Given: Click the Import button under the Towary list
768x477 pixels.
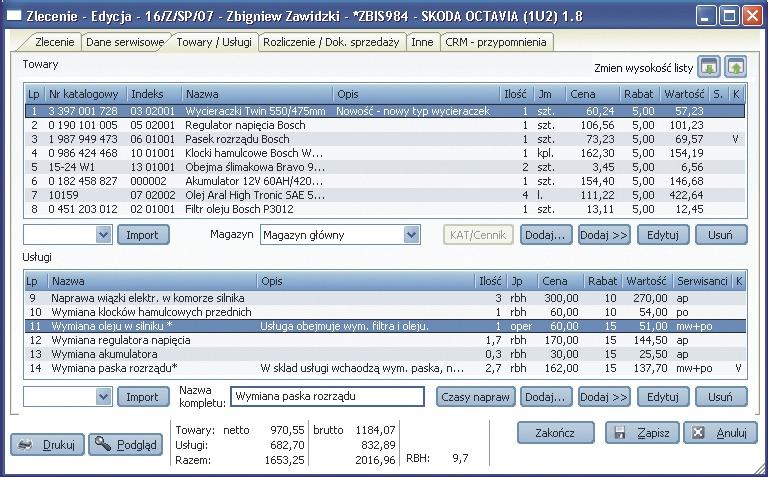Looking at the screenshot, I should pos(143,235).
